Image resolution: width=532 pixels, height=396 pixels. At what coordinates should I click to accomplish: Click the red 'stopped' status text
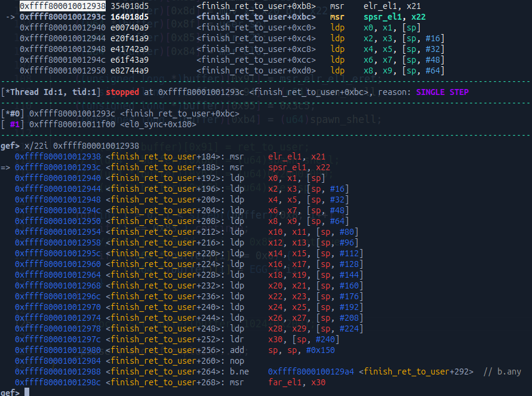123,92
